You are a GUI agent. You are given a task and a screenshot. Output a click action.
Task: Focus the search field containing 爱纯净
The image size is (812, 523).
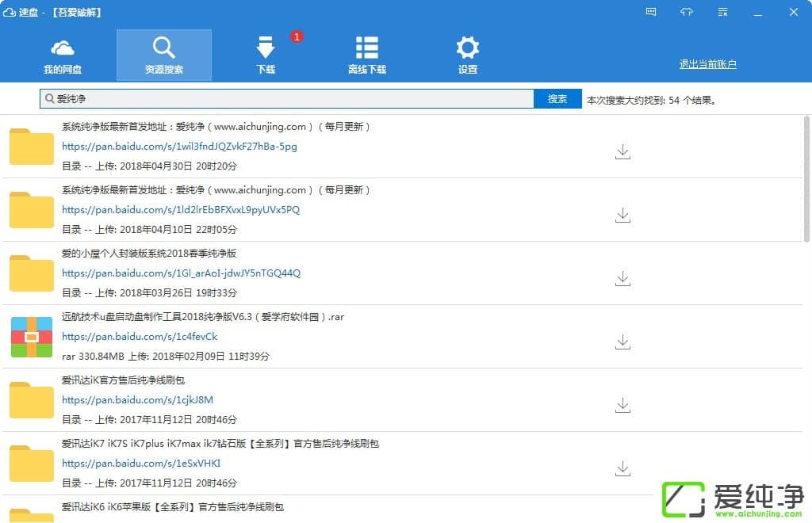pos(286,99)
